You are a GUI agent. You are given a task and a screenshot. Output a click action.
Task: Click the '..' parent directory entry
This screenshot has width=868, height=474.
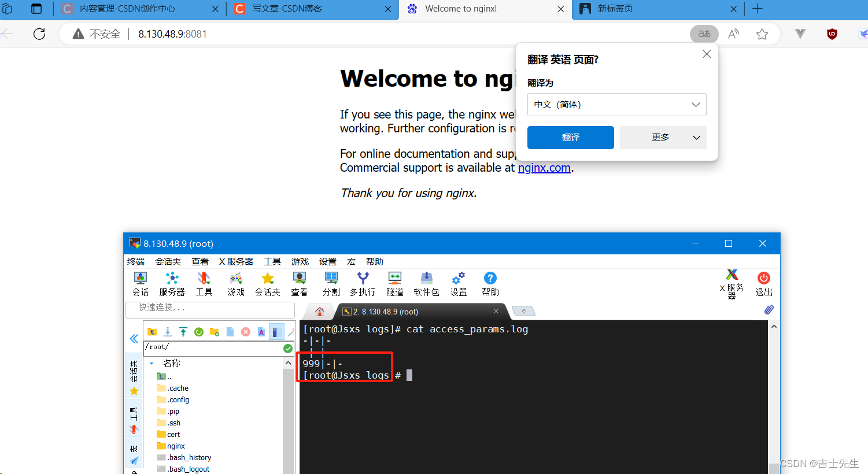[164, 376]
